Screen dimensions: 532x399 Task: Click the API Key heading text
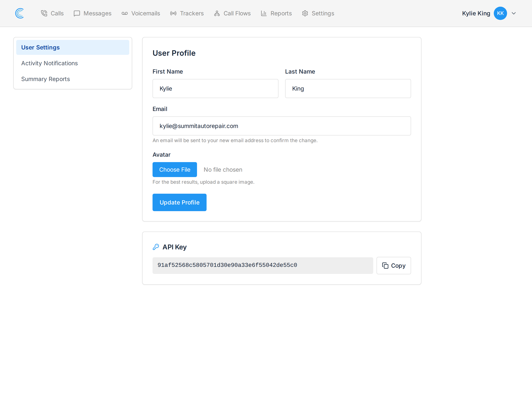175,247
